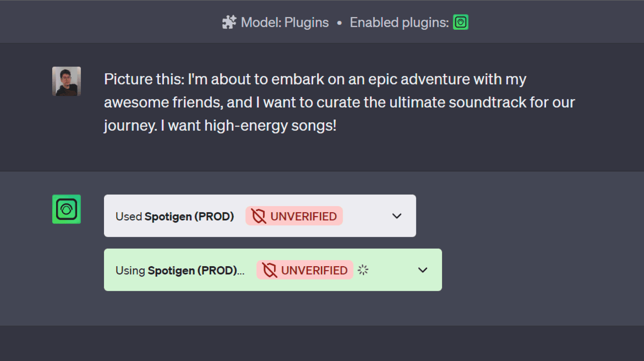Screen dimensions: 644x361
Task: Click the loading spinner icon
Action: coord(363,270)
